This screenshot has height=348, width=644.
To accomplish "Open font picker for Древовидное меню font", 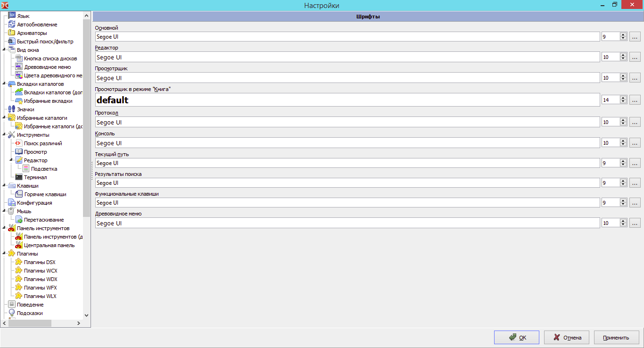I will pyautogui.click(x=635, y=223).
